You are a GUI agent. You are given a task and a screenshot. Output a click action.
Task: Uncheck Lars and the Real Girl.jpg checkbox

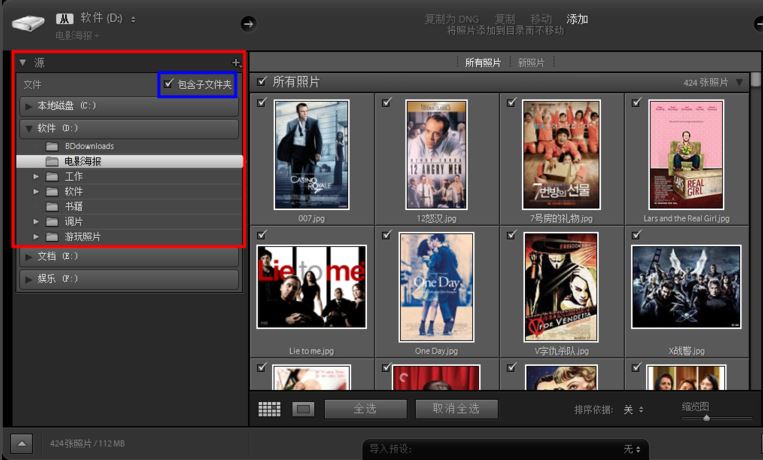(x=636, y=102)
